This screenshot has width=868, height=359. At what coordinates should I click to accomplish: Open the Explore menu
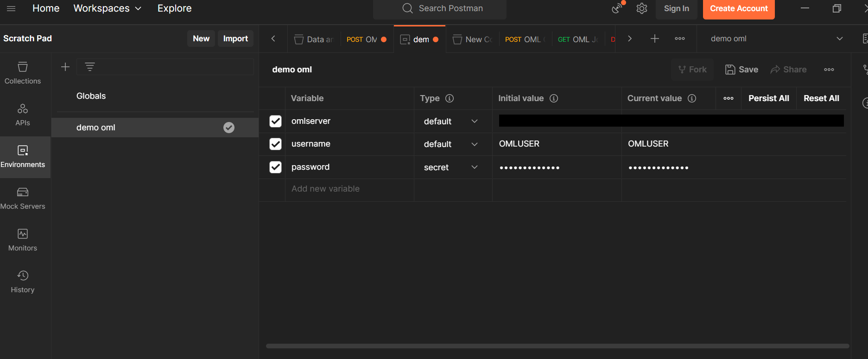[x=175, y=8]
